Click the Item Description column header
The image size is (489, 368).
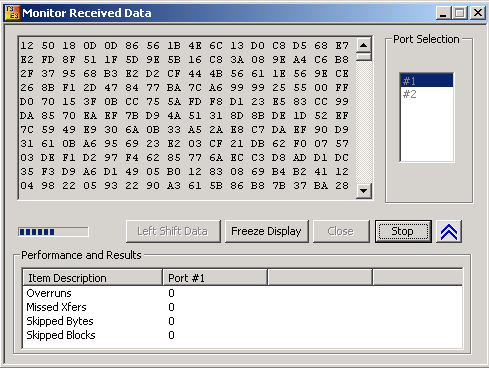point(93,278)
